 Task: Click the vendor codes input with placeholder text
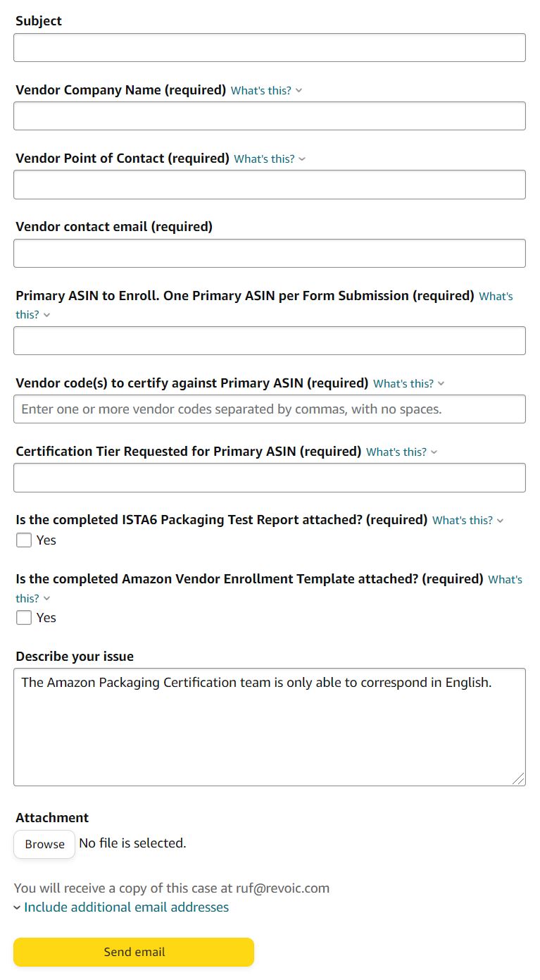(270, 409)
